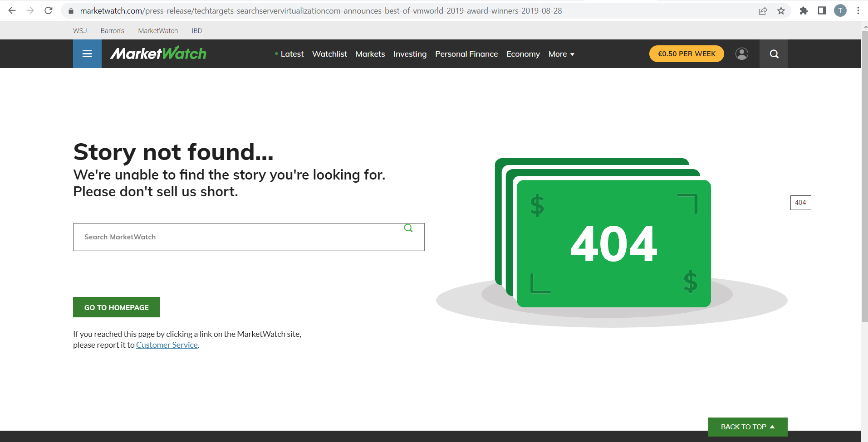Toggle the browser side panel
This screenshot has height=442, width=868.
(822, 10)
